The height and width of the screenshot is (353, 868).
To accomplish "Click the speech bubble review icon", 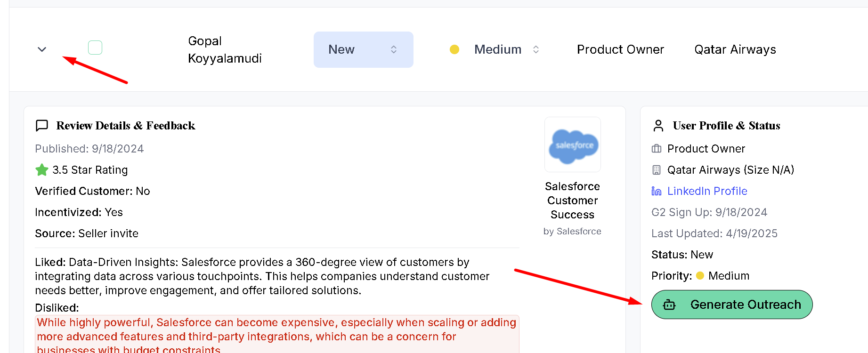I will [x=42, y=126].
